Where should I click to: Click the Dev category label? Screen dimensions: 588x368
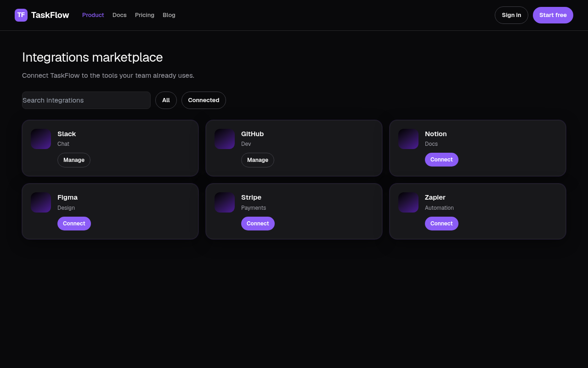[x=246, y=144]
